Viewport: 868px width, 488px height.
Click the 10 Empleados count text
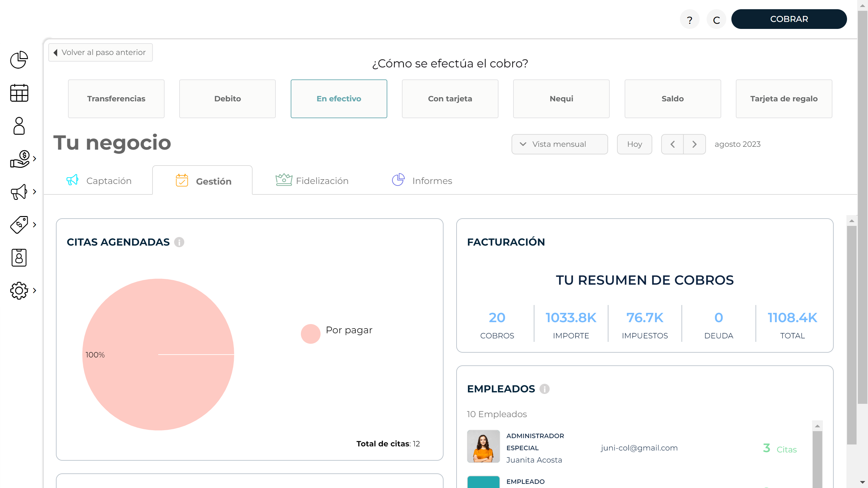[496, 414]
